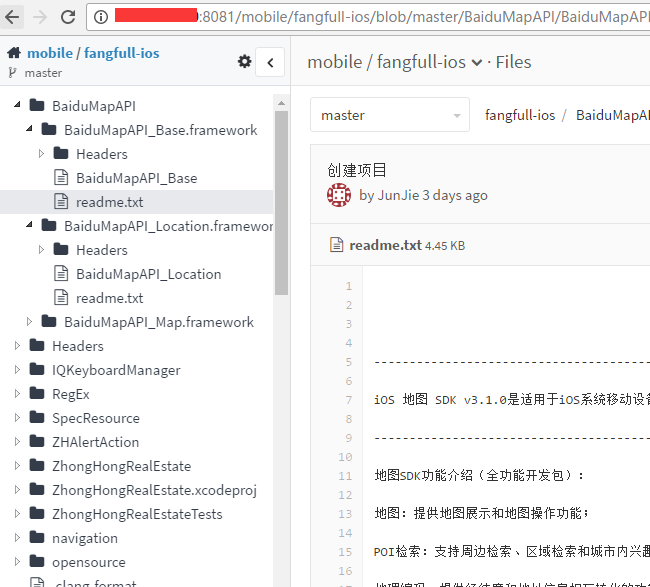Expand the ZhongHongRealEstateTests arrow

pyautogui.click(x=17, y=514)
